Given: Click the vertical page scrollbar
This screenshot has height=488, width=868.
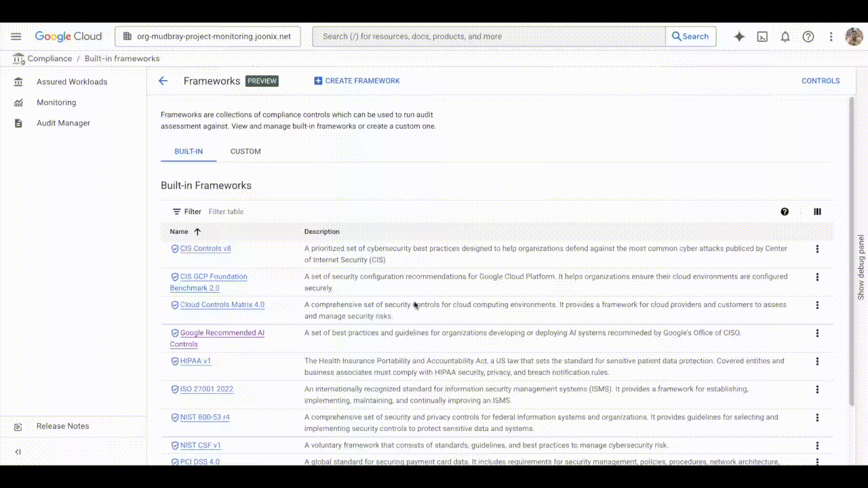Looking at the screenshot, I should [x=852, y=251].
